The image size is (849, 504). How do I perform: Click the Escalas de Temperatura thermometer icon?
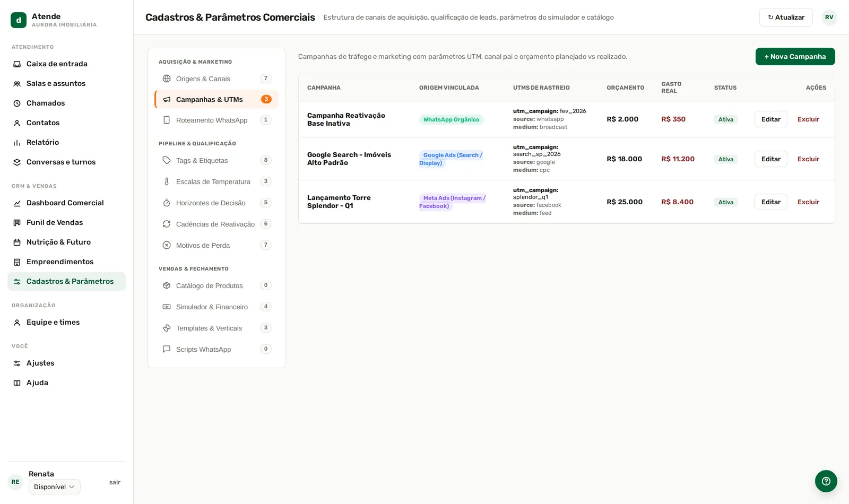pyautogui.click(x=167, y=181)
